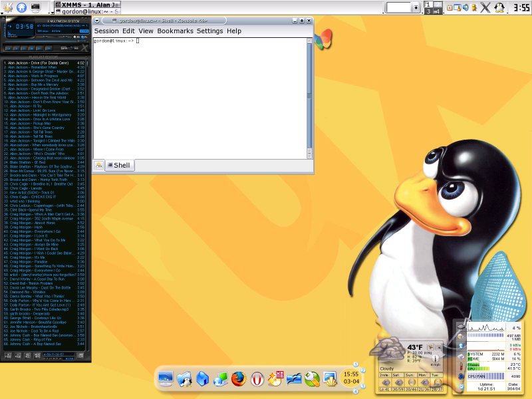Click the XMMS play button

pos(16,49)
